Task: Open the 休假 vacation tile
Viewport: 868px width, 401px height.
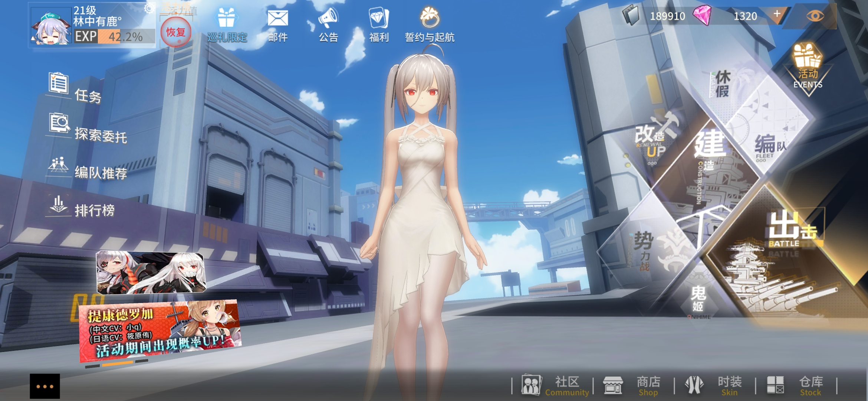Action: 721,84
